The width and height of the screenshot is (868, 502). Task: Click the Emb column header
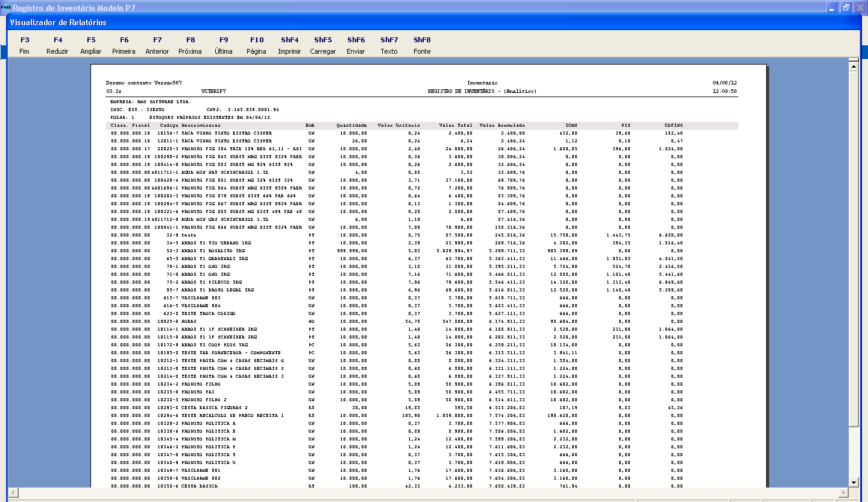coord(310,125)
